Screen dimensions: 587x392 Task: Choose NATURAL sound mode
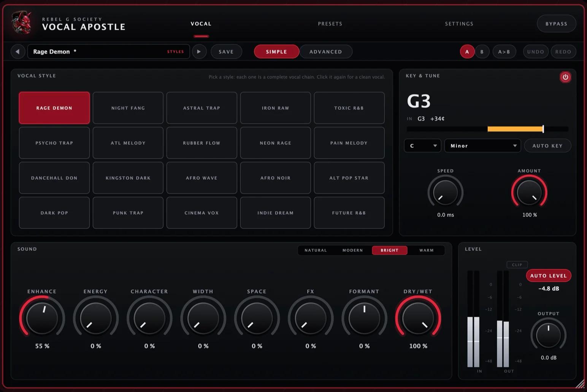316,250
